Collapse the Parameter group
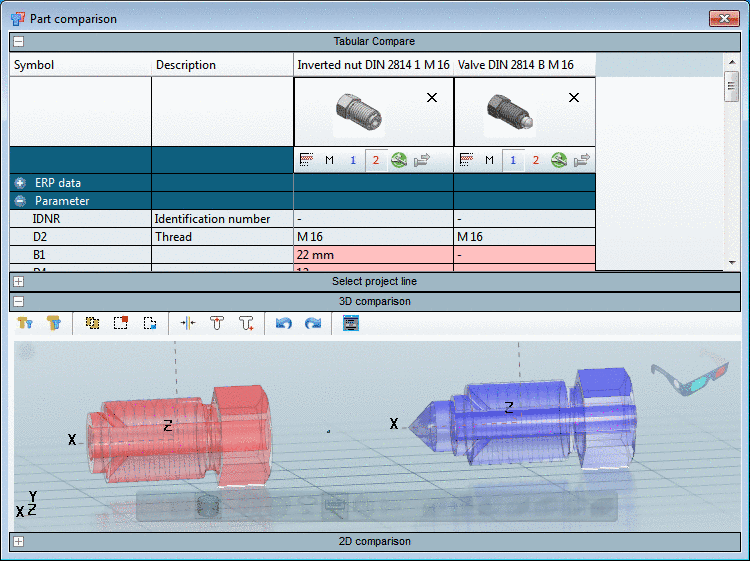The image size is (750, 561). [20, 201]
